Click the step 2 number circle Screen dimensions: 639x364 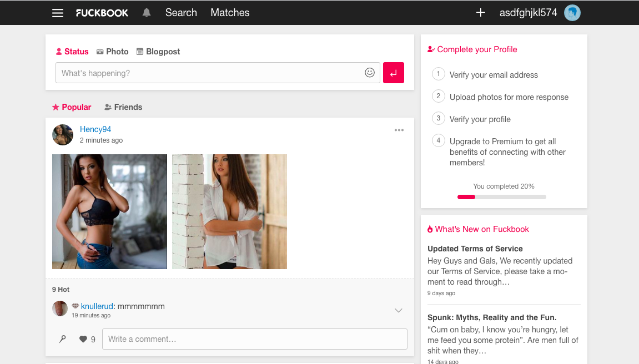(439, 96)
